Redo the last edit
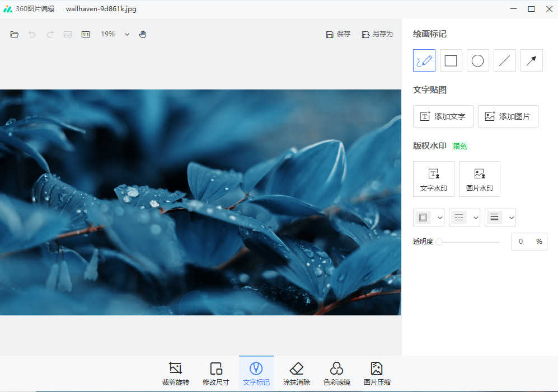Viewport: 558px width, 392px height. [50, 35]
